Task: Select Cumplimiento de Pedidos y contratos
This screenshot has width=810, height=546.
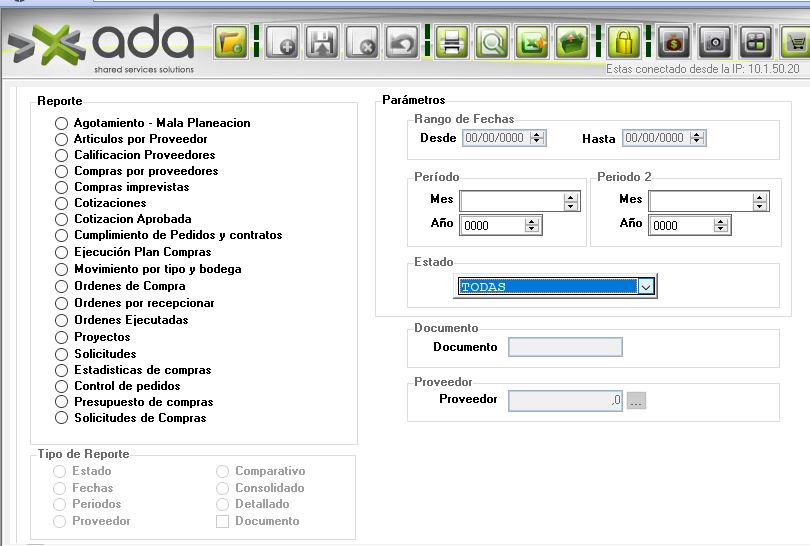Action: 61,235
